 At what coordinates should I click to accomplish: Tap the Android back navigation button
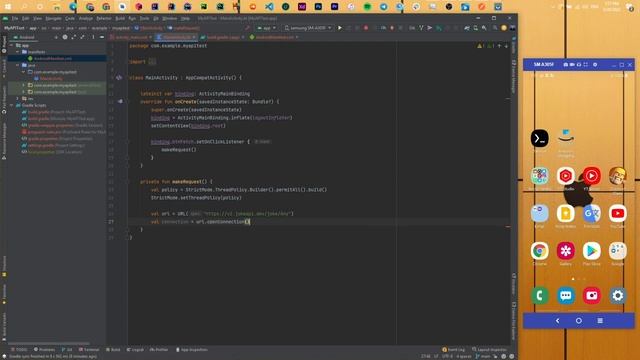point(558,321)
